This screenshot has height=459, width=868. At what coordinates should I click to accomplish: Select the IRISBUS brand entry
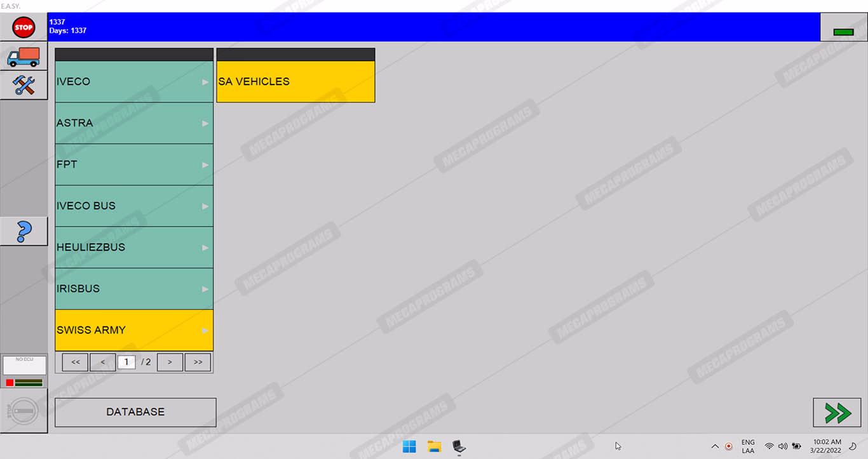coord(134,288)
